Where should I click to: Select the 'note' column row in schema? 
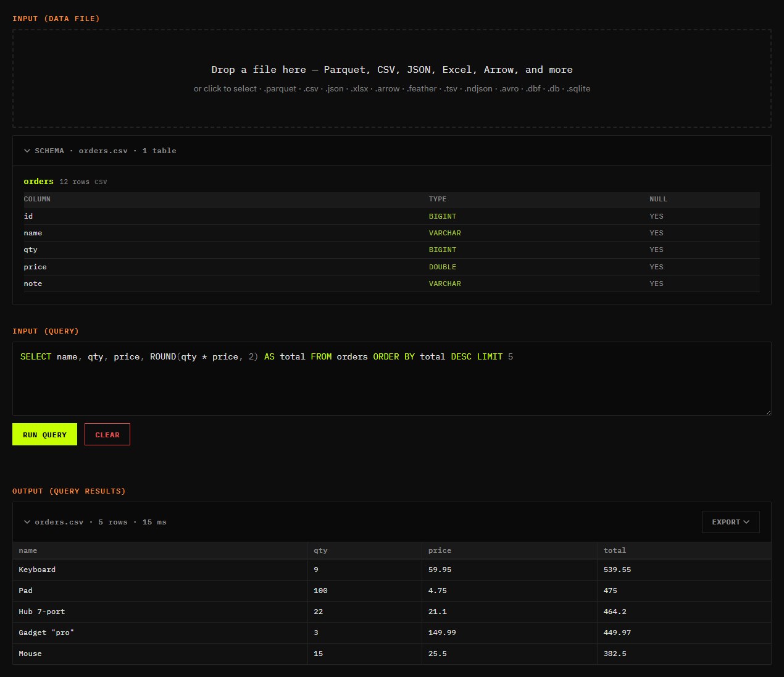391,284
